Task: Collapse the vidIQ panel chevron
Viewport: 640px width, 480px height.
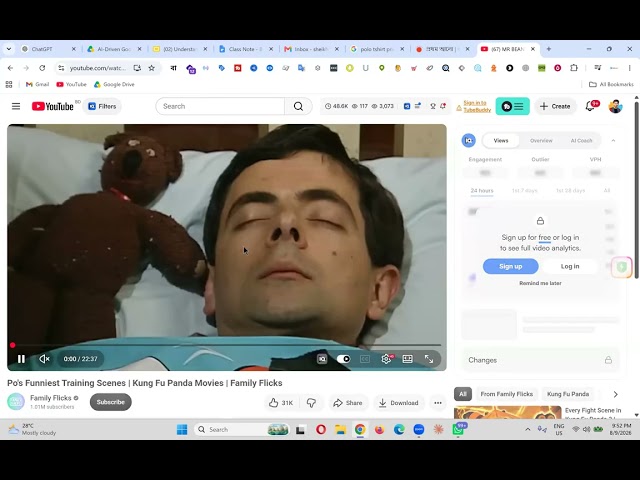Action: click(613, 140)
